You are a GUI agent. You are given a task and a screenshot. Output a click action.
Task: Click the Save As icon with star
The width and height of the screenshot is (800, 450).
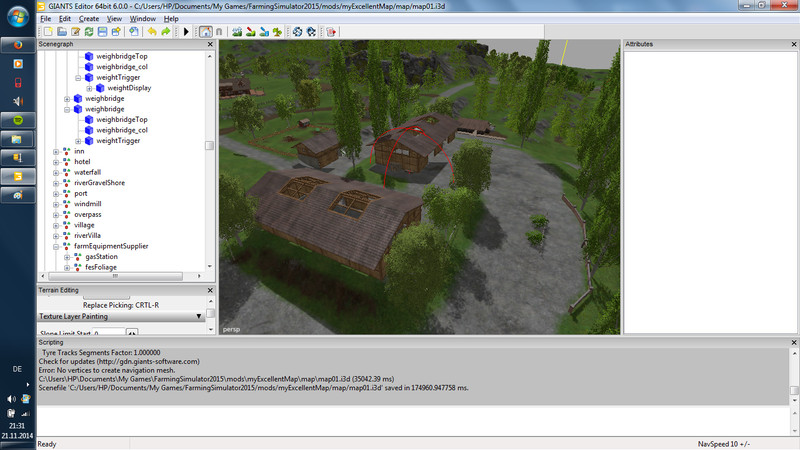click(x=116, y=32)
